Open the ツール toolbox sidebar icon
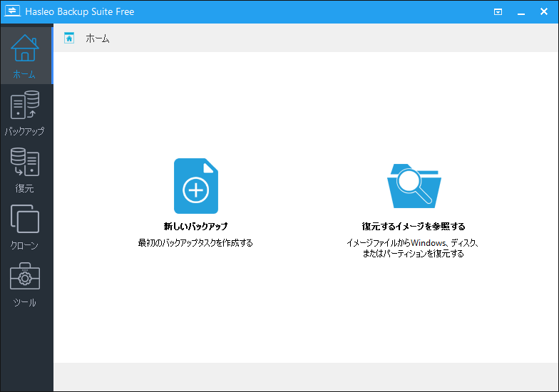The image size is (559, 392). pyautogui.click(x=24, y=277)
